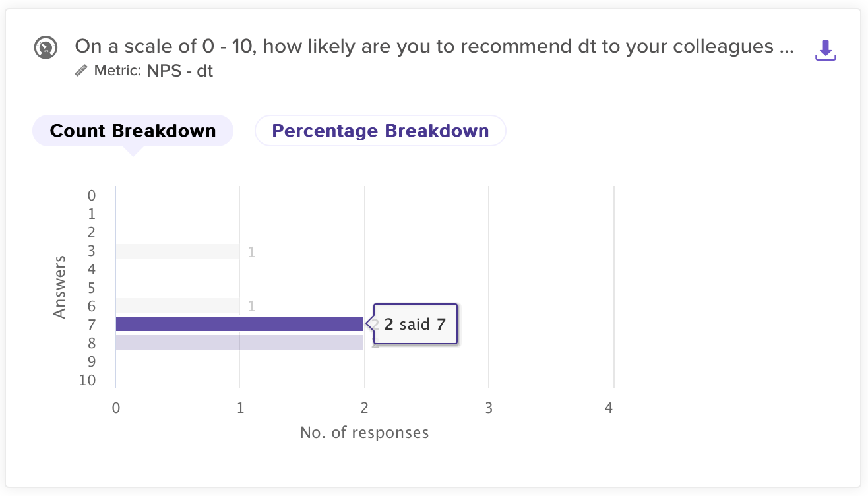868x496 pixels.
Task: Click the value label 1 beside answer 3 bar
Action: click(251, 252)
